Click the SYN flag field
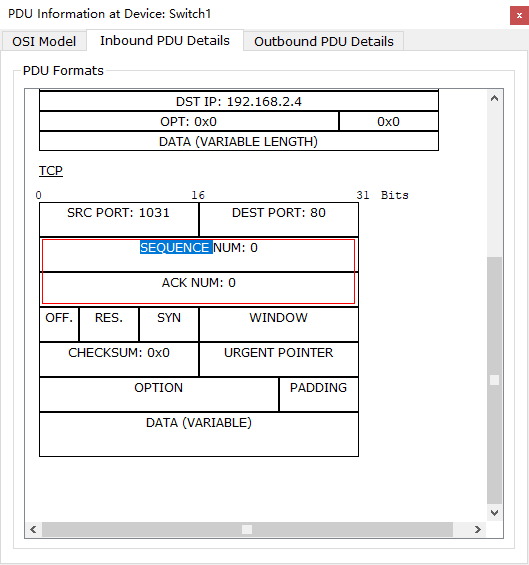529x565 pixels. 169,324
